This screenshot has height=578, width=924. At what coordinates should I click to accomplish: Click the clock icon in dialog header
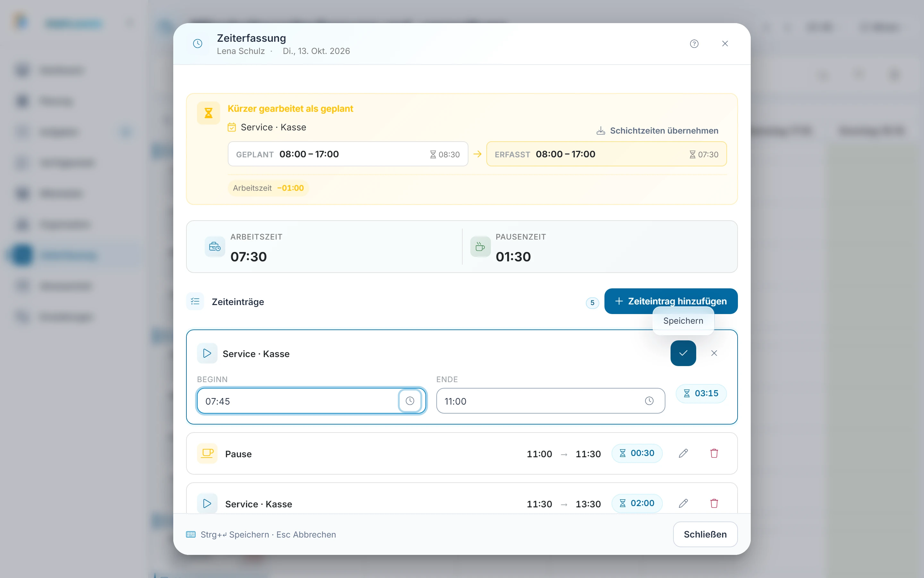point(197,44)
